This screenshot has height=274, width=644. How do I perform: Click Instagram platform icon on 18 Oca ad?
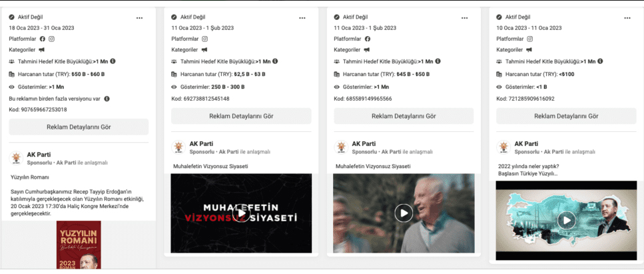(52, 39)
